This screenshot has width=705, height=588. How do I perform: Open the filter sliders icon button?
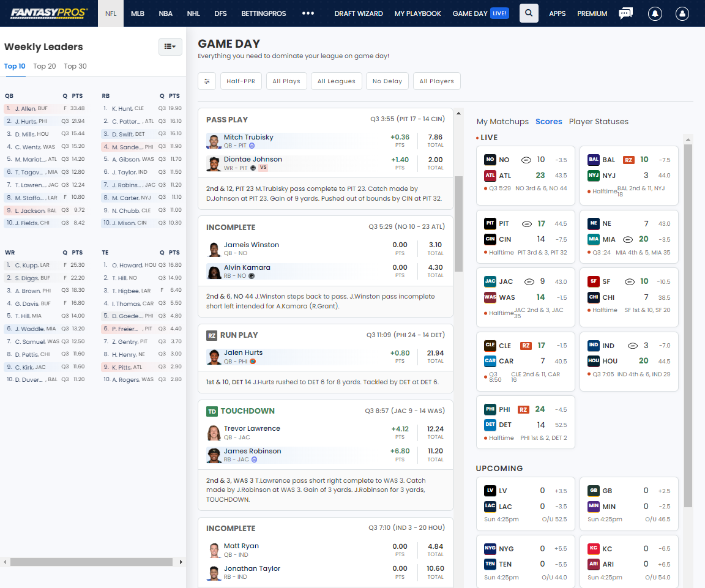207,81
